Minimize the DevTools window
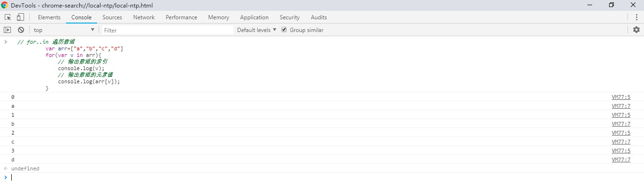Image resolution: width=644 pixels, height=184 pixels. pyautogui.click(x=590, y=5)
